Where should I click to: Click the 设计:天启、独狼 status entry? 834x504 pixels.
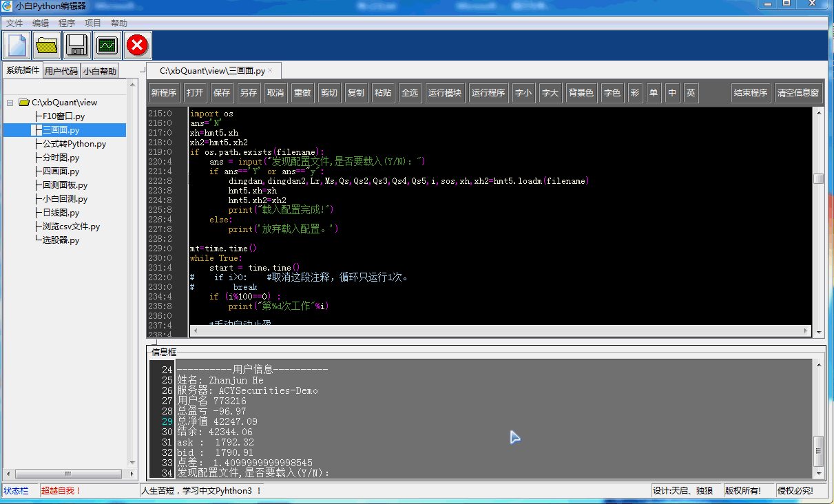coord(684,491)
